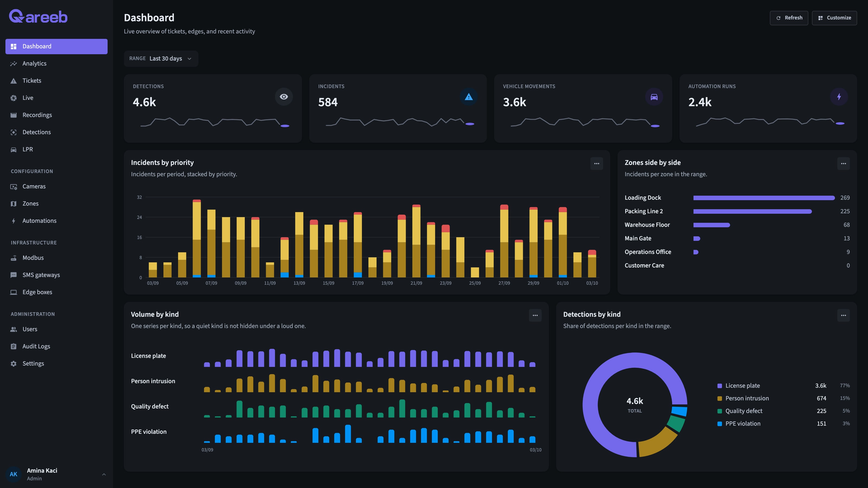Click the Modbus router icon
Viewport: 868px width, 488px height.
(14, 258)
